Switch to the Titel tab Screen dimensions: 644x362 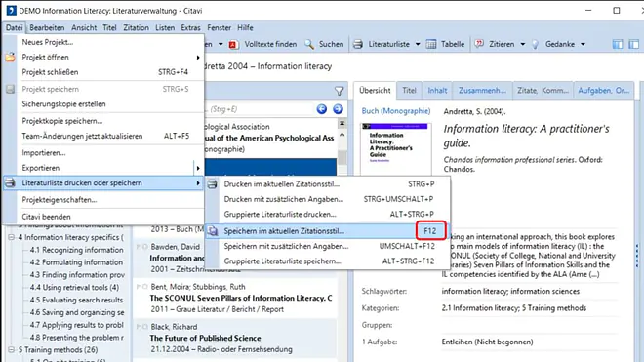click(409, 91)
